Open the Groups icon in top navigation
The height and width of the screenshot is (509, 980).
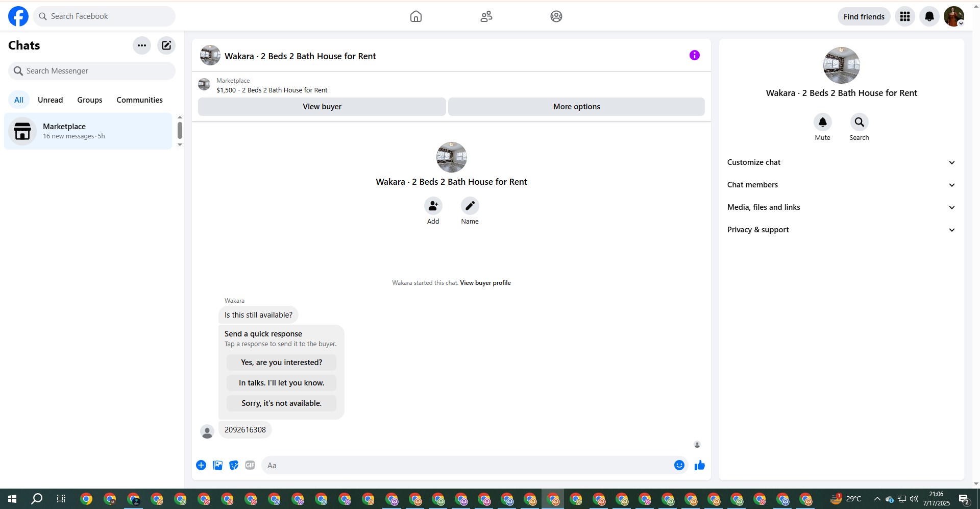pos(556,16)
